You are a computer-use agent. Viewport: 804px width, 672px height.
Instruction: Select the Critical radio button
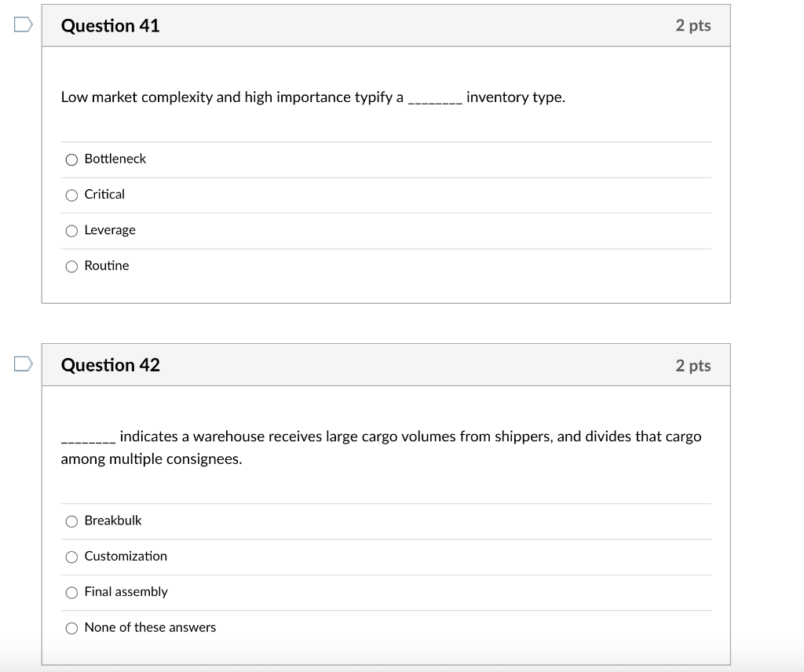click(x=71, y=195)
